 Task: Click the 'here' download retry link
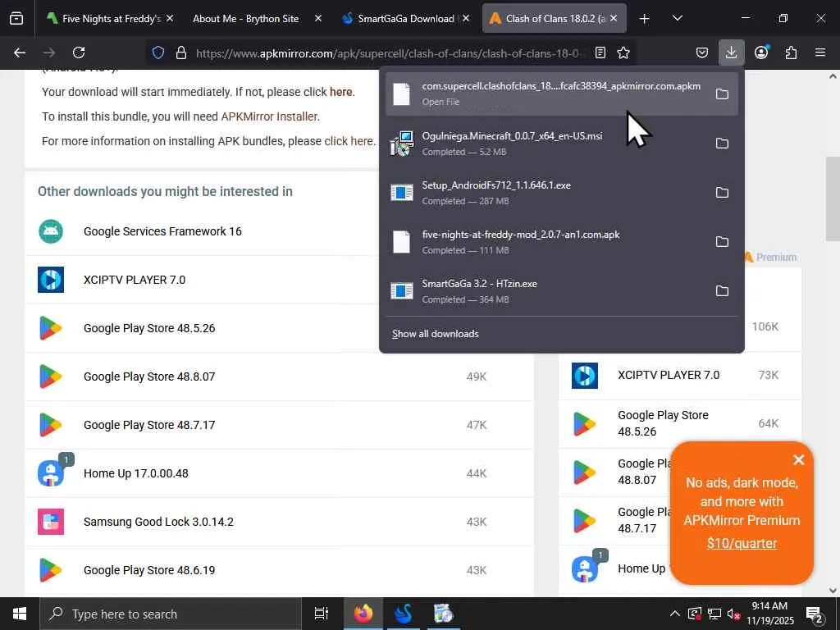click(x=340, y=92)
